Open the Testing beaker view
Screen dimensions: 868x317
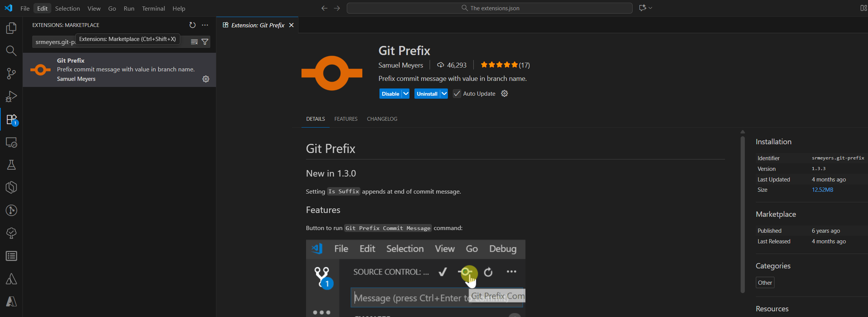point(11,165)
